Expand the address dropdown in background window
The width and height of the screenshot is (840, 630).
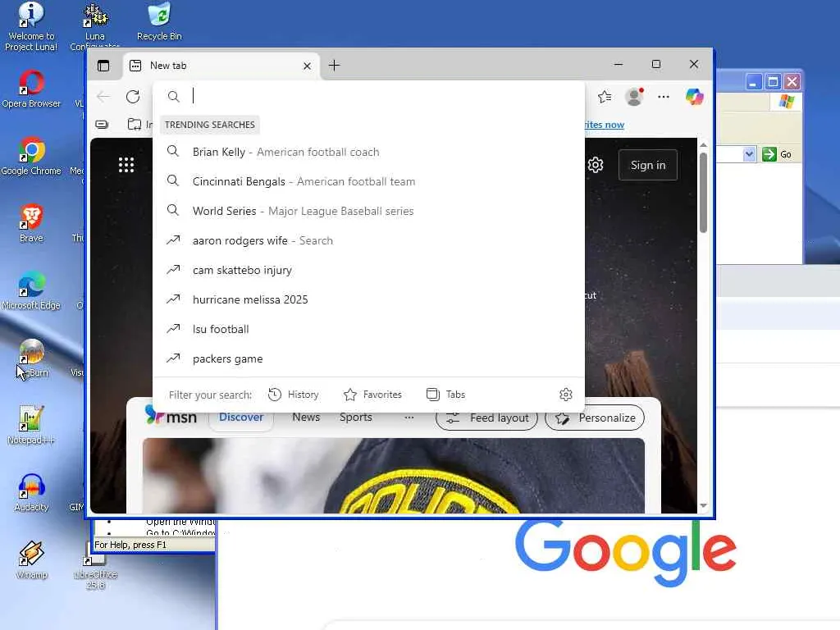tap(749, 154)
